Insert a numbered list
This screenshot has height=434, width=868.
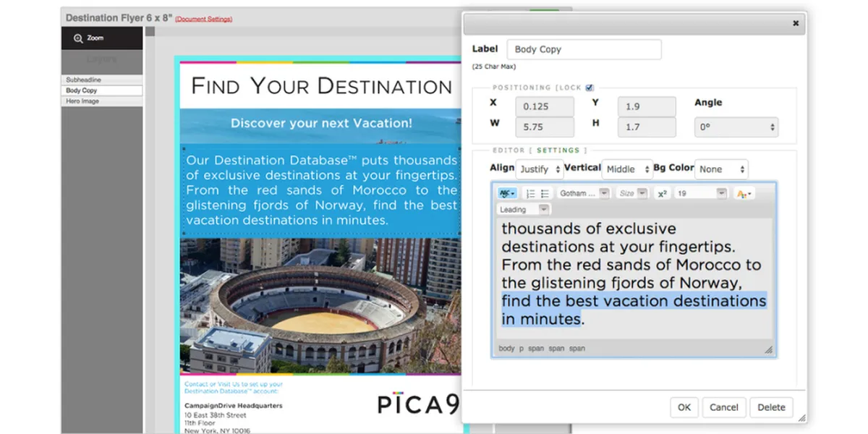point(530,194)
